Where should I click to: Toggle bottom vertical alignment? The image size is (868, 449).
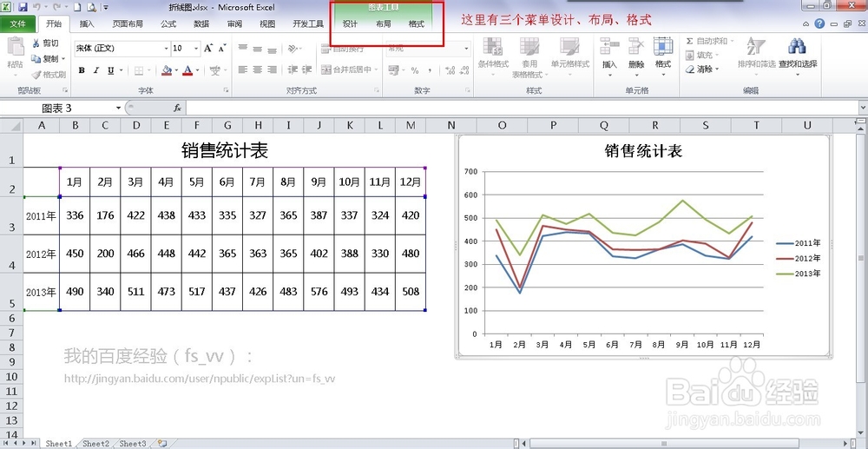(x=271, y=49)
